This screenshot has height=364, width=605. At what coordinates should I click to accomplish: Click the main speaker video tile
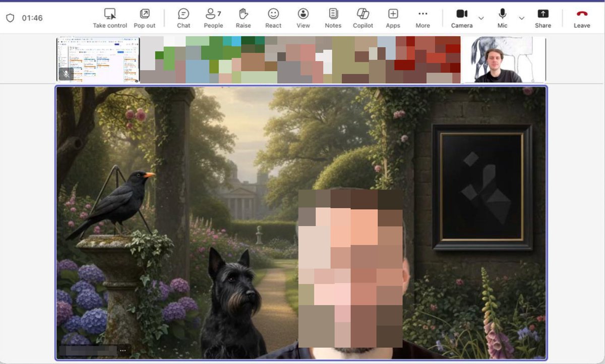(301, 223)
